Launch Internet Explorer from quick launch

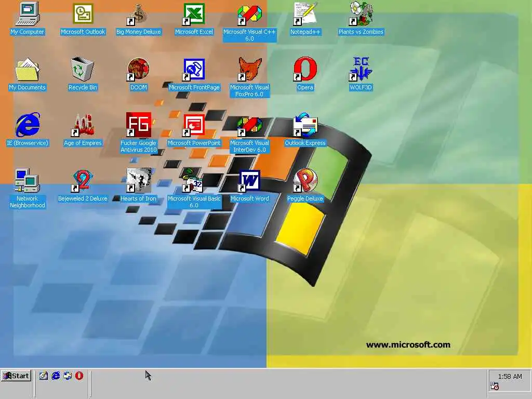pos(56,376)
